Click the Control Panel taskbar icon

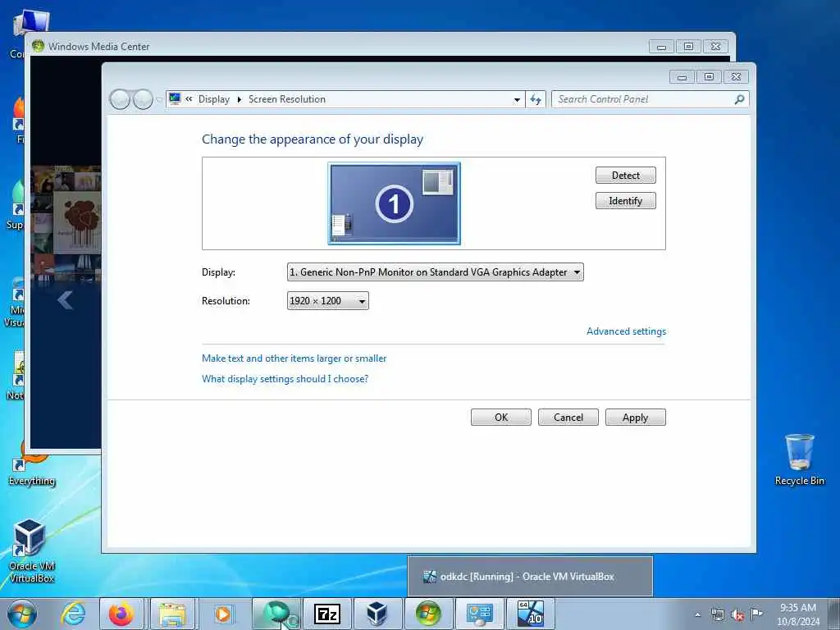point(479,614)
